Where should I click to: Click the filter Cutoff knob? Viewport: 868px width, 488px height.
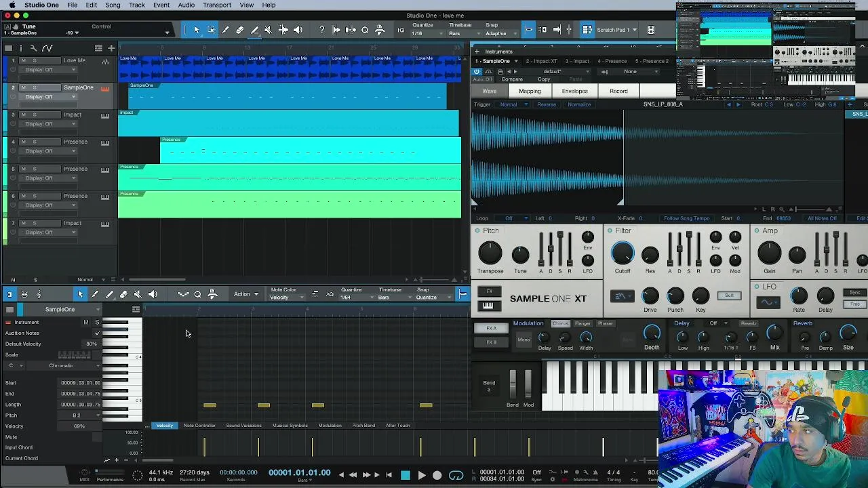tap(623, 253)
